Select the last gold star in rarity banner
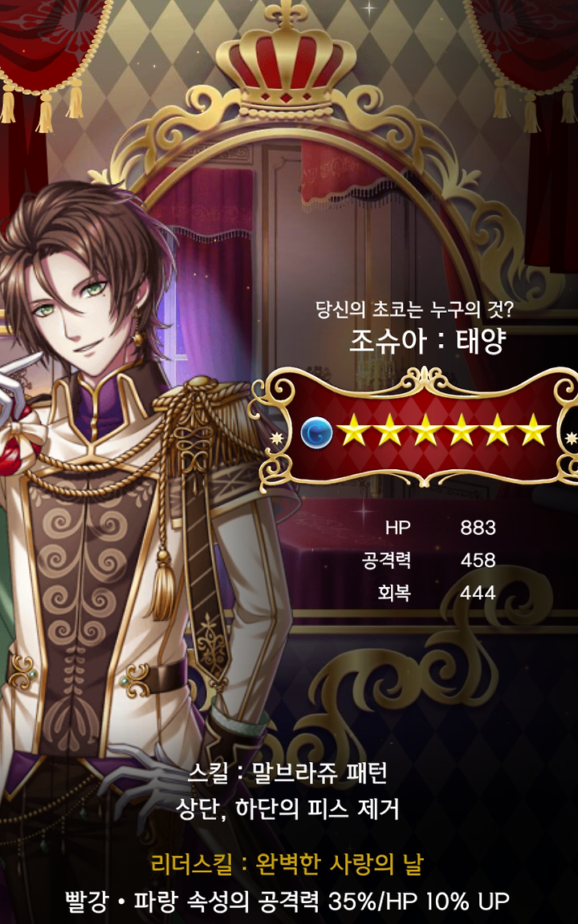Viewport: 578px width, 924px height. 533,430
